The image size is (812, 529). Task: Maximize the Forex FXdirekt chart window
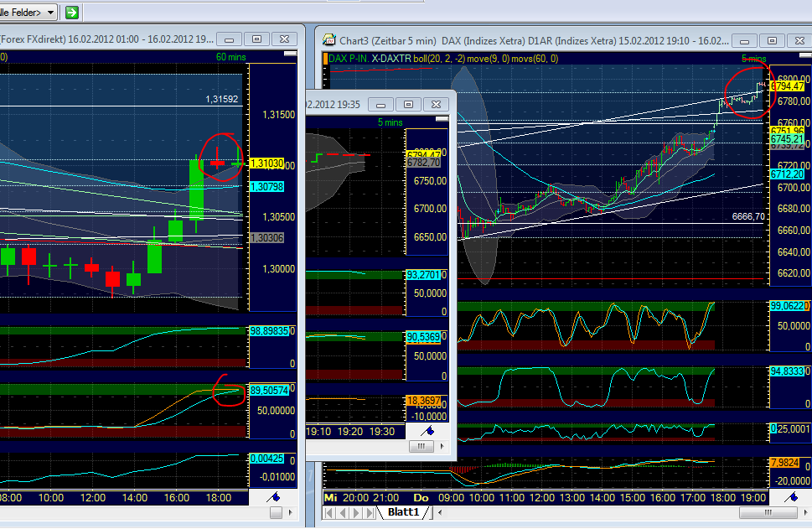[x=256, y=39]
